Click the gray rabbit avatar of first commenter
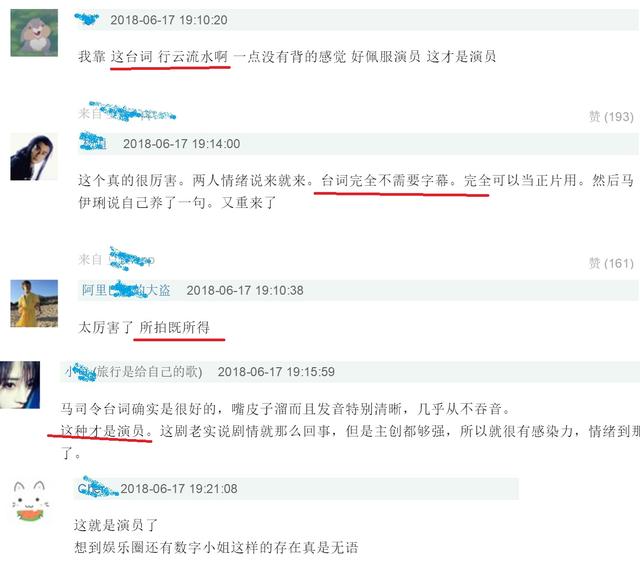The height and width of the screenshot is (583, 640). point(34,33)
